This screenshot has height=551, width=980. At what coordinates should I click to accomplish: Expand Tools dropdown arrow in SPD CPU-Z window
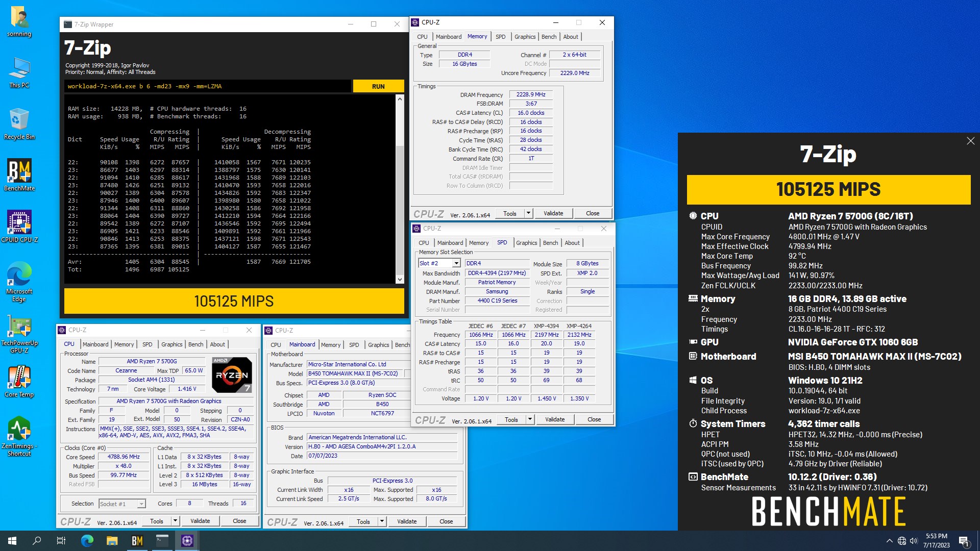tap(530, 419)
